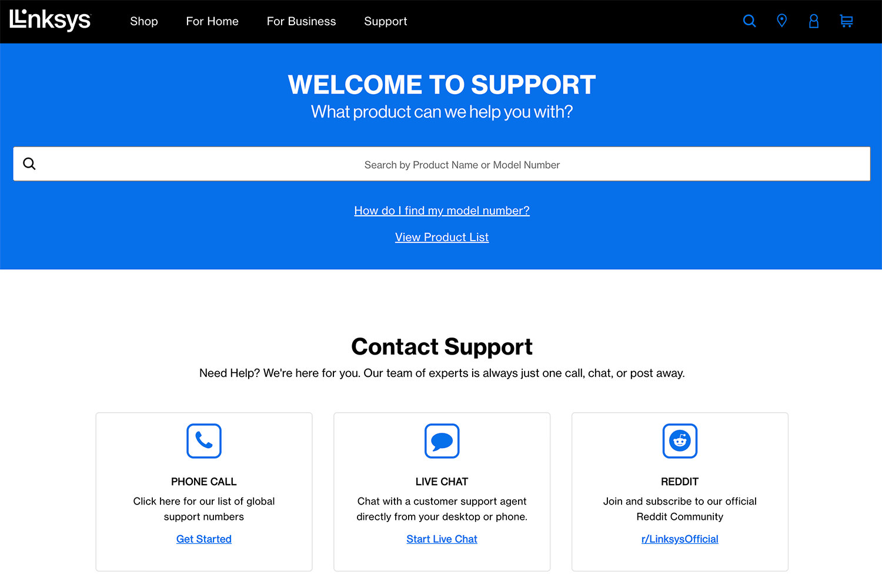Open the Shop menu

click(x=144, y=21)
